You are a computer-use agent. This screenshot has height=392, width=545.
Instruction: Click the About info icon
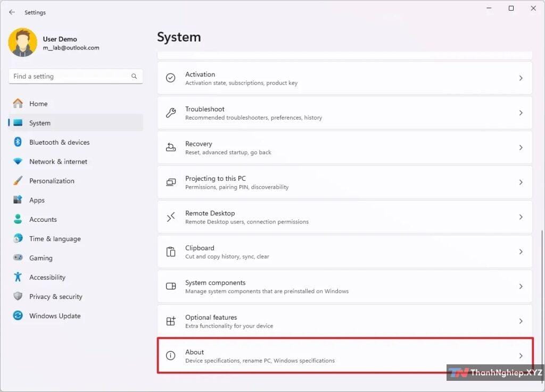[170, 356]
